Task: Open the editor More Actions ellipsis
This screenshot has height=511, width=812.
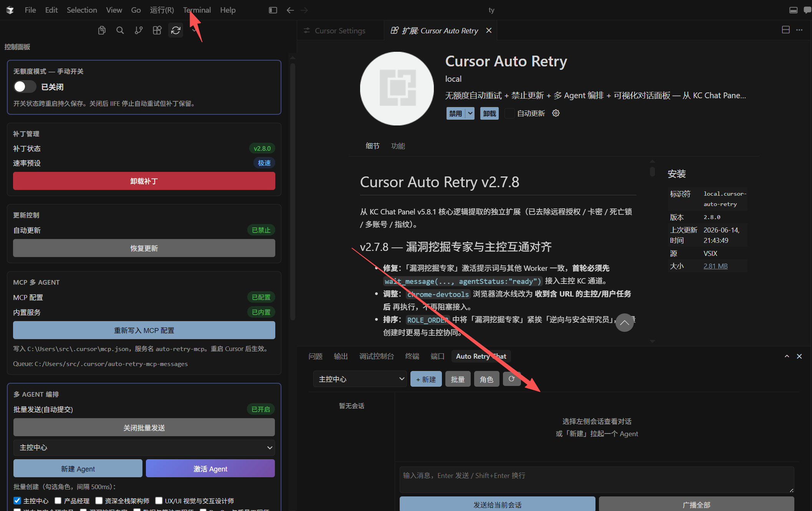Action: click(x=799, y=30)
